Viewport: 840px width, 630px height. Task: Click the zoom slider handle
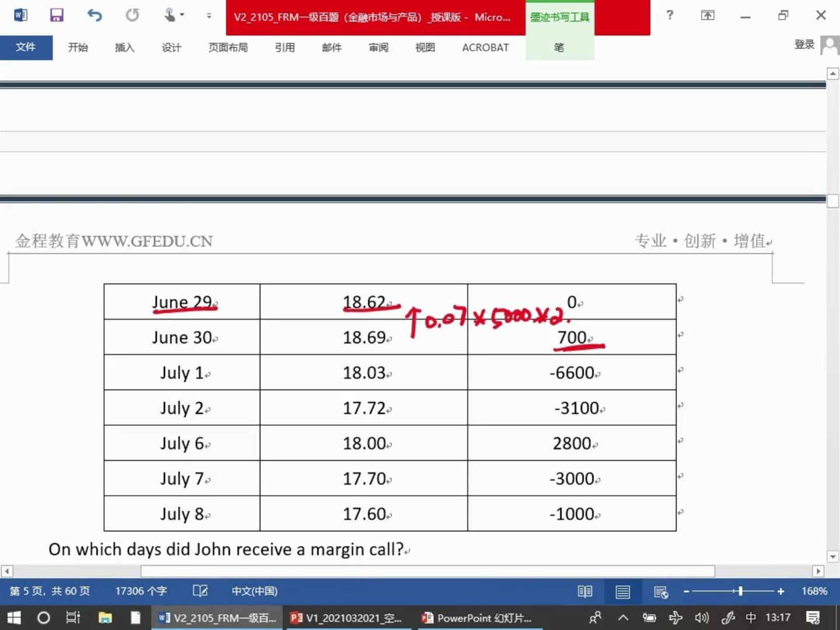click(x=740, y=591)
